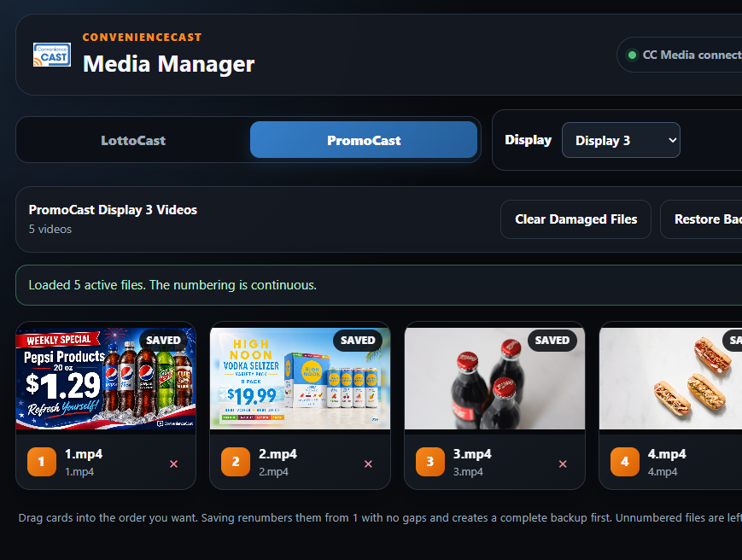Click the 'CONVENIENCECAST' orange header text
The width and height of the screenshot is (742, 560).
click(x=142, y=38)
